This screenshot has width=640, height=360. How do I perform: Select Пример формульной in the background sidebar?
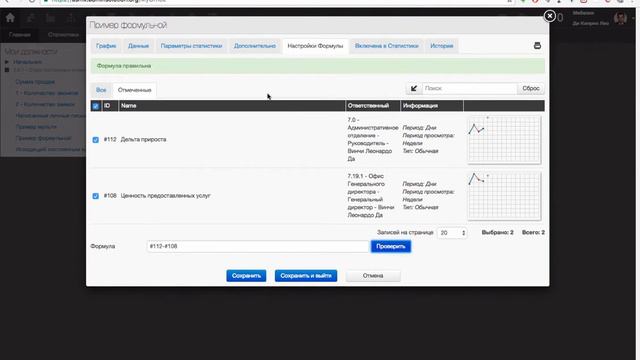pyautogui.click(x=43, y=138)
